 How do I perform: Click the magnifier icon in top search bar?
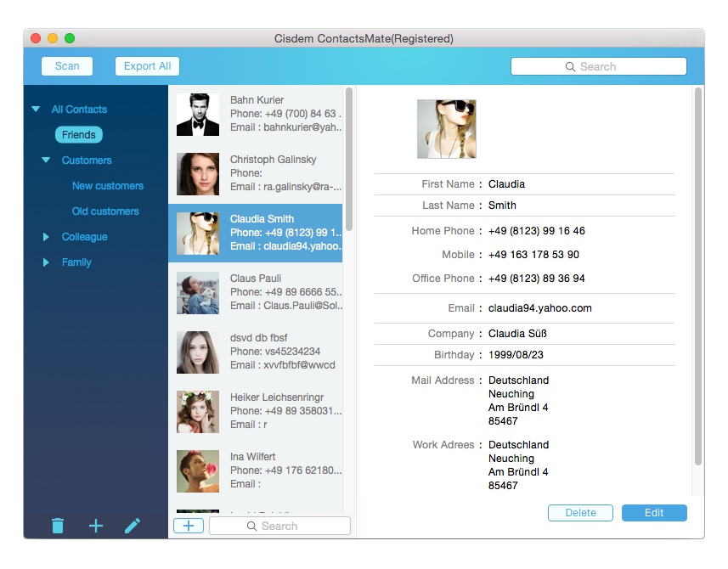pyautogui.click(x=570, y=67)
